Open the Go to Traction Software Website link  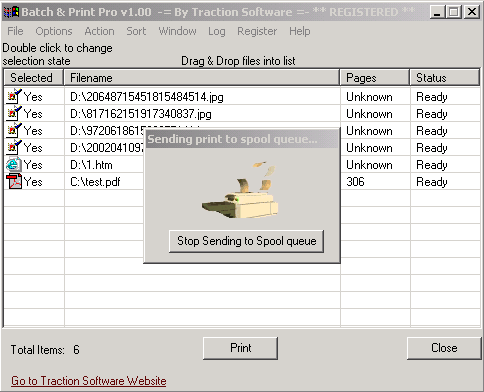(89, 381)
